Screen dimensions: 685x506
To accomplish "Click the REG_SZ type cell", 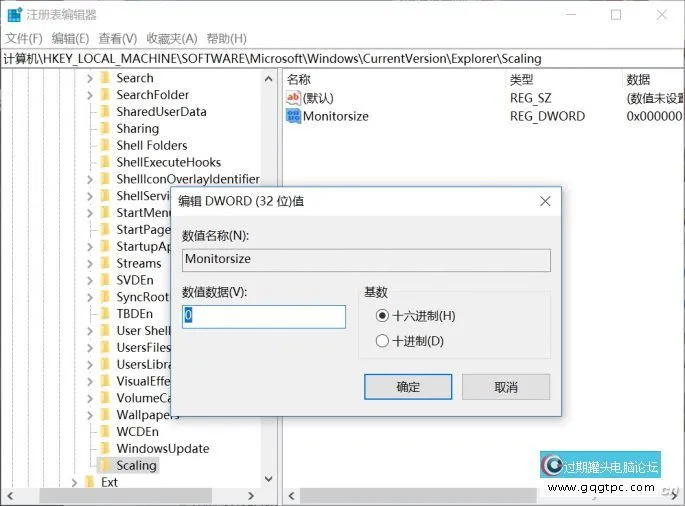I will click(531, 98).
